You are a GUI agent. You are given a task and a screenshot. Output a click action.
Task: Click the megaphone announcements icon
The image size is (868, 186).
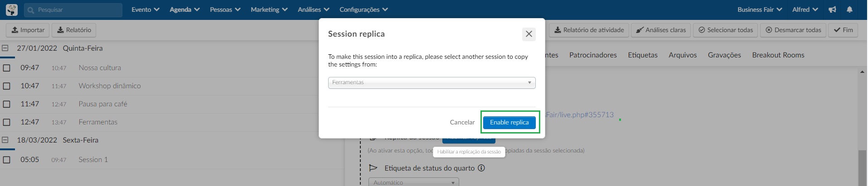click(833, 10)
